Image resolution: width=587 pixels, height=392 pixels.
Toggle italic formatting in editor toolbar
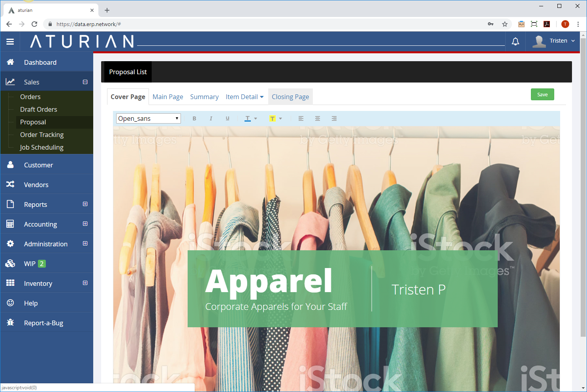coord(211,118)
